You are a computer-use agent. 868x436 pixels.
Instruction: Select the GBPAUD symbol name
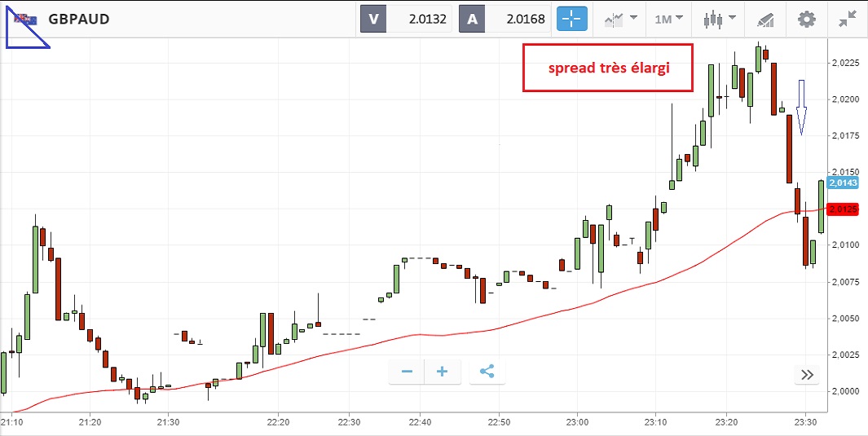tap(79, 19)
